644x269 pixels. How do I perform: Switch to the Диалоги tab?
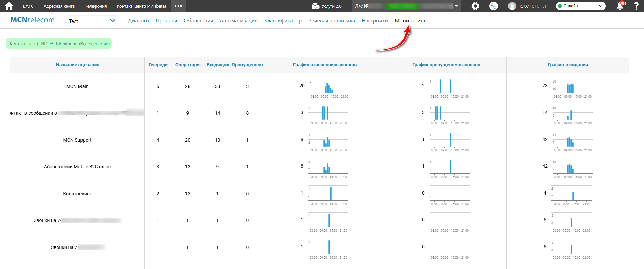tap(139, 21)
